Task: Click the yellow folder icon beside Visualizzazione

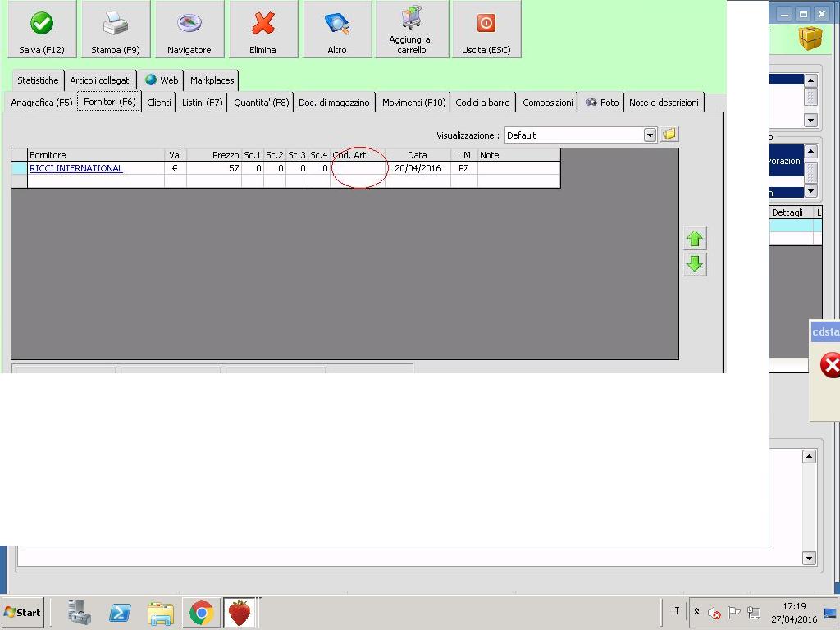Action: coord(669,135)
